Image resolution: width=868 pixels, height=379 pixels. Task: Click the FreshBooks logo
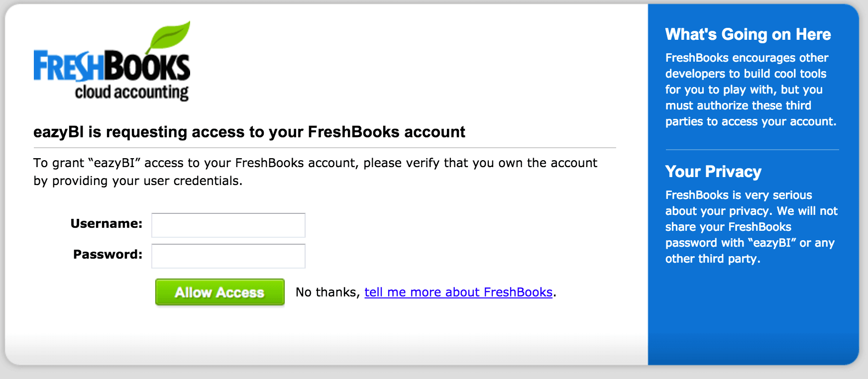[111, 62]
